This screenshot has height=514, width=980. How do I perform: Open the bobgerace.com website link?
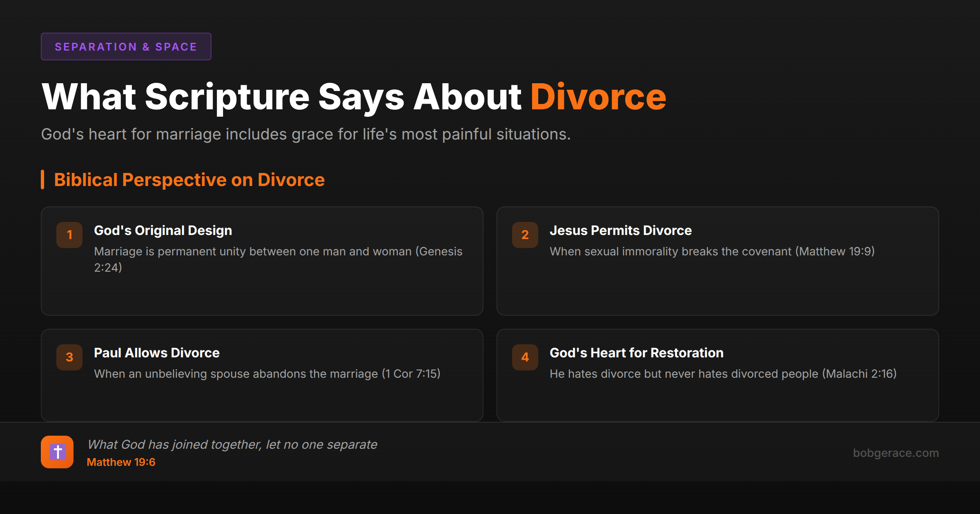coord(897,453)
